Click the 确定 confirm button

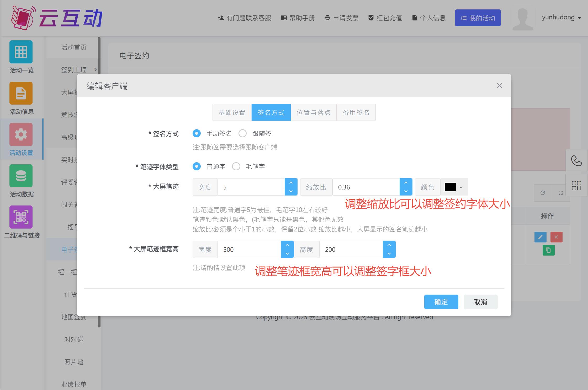[x=441, y=302]
